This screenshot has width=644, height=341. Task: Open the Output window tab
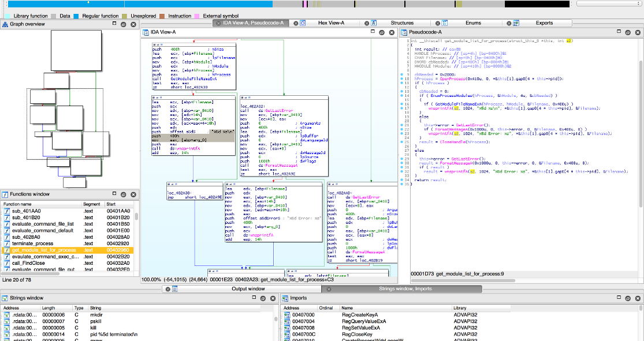click(247, 288)
